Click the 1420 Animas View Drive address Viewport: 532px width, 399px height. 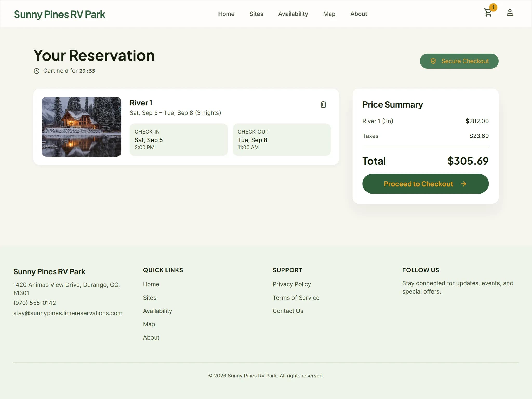pyautogui.click(x=67, y=289)
